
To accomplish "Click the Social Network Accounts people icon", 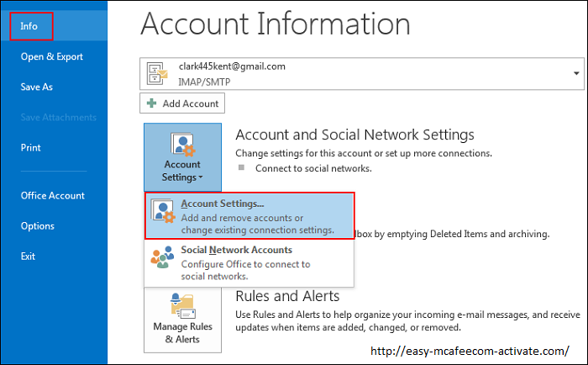I will click(162, 257).
